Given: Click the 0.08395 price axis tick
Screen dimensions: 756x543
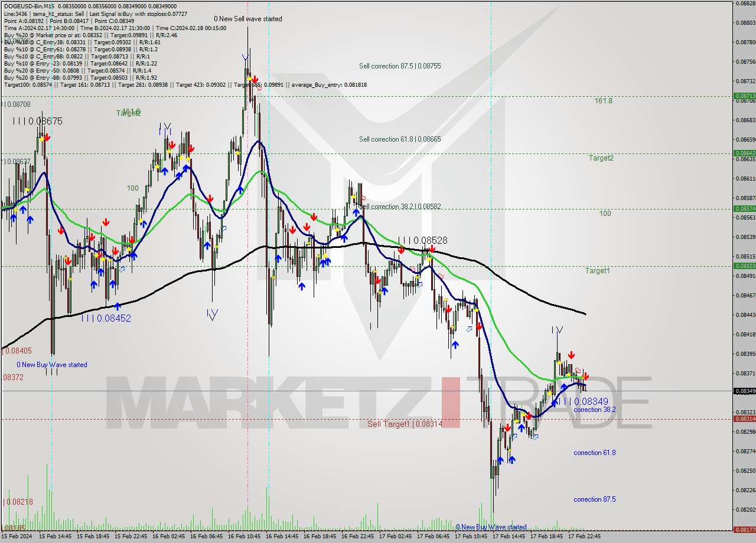Looking at the screenshot, I should pyautogui.click(x=745, y=354).
